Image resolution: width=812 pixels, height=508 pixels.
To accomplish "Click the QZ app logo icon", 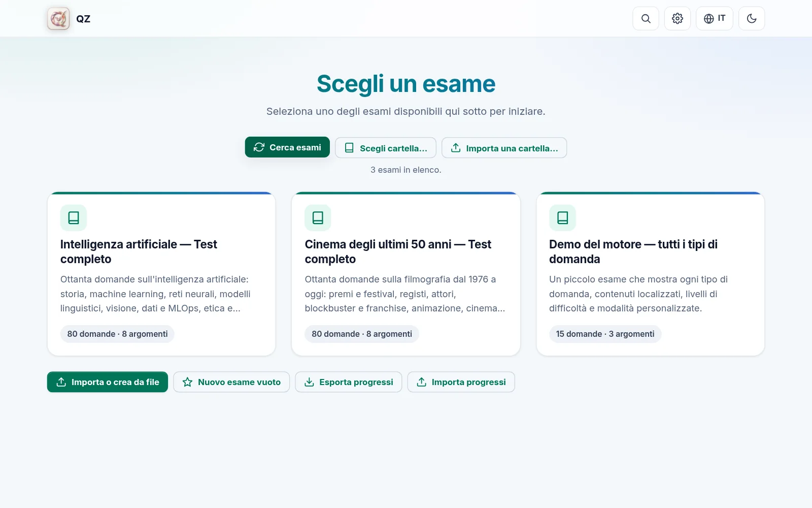I will [x=58, y=19].
